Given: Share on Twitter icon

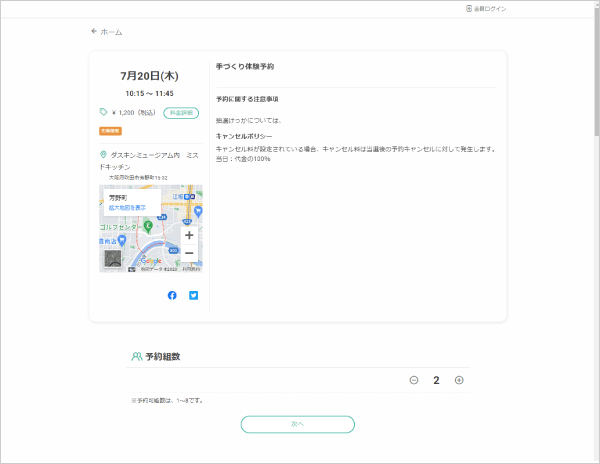Looking at the screenshot, I should (x=194, y=295).
